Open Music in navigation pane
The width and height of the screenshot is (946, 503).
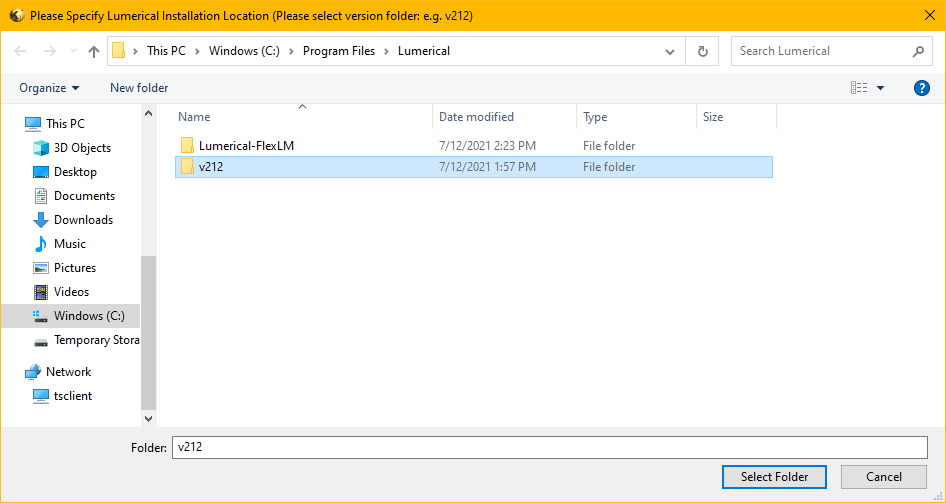pos(69,244)
